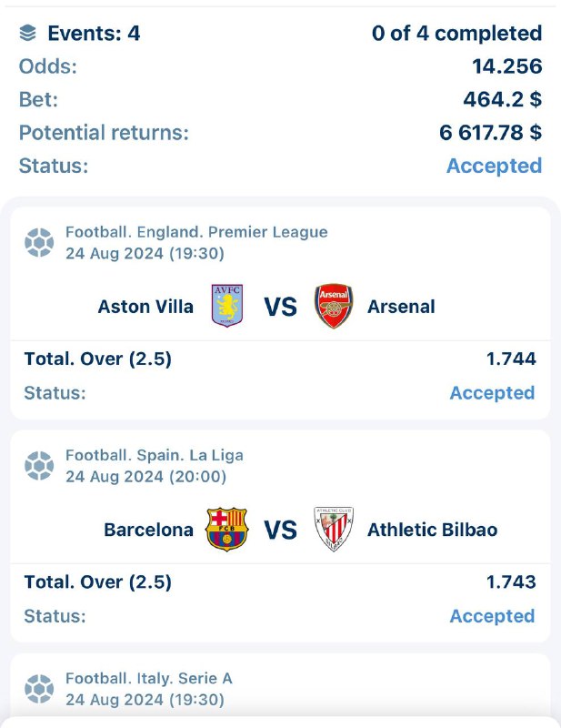The image size is (561, 728).
Task: Select the Aston Villa team name
Action: (145, 307)
